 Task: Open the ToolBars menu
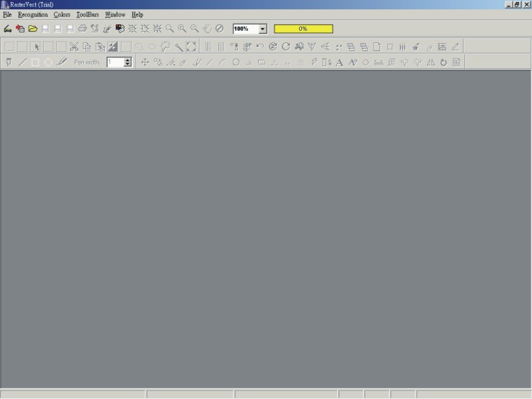tap(88, 14)
